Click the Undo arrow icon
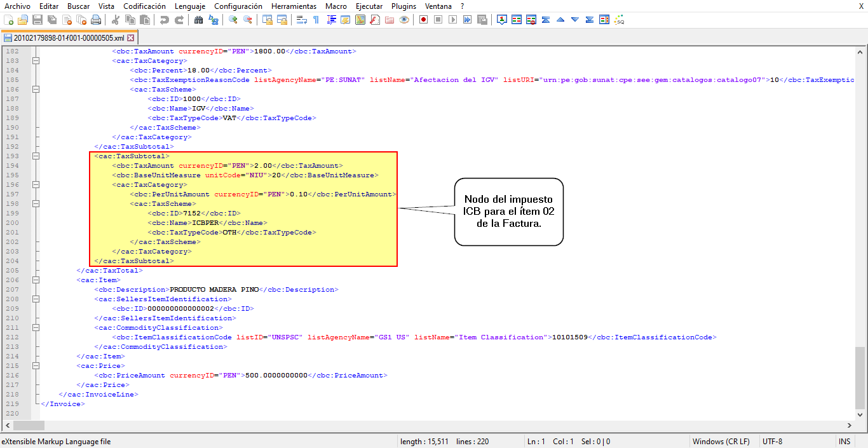868x448 pixels. (165, 20)
